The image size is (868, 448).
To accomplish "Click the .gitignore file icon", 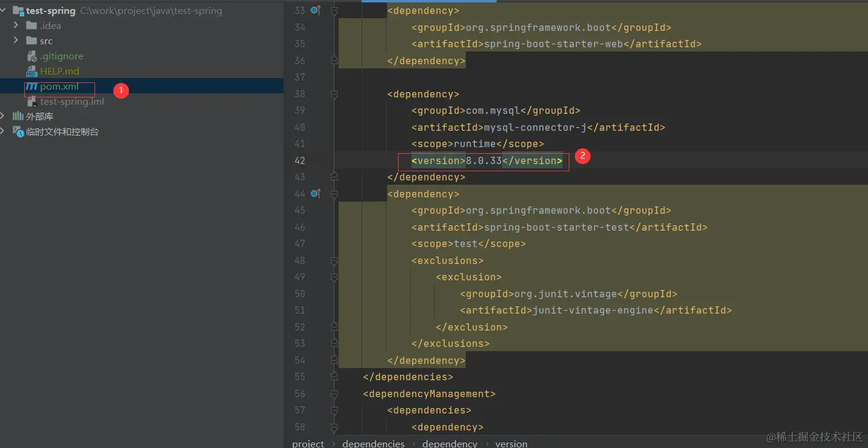I will pos(32,56).
